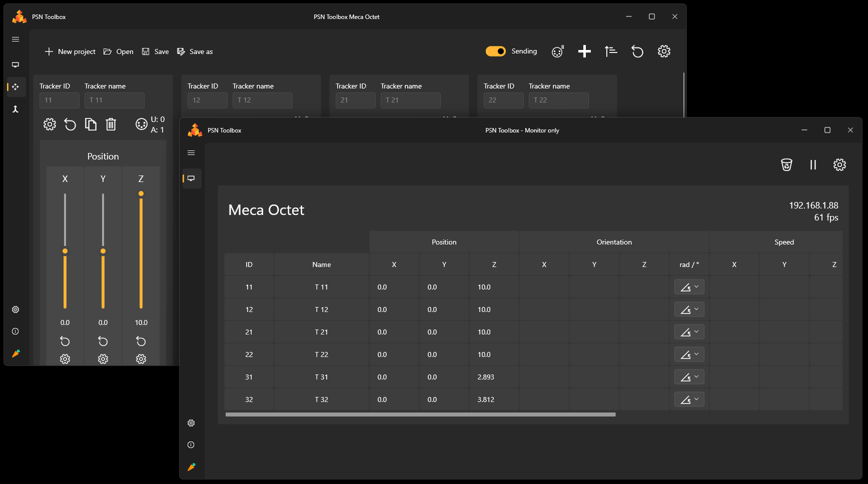This screenshot has height=484, width=868.
Task: Click the clear trackers bin icon
Action: pos(786,165)
